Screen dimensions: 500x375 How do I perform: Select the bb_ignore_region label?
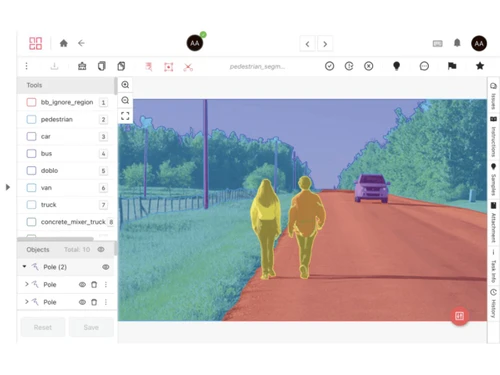[67, 102]
